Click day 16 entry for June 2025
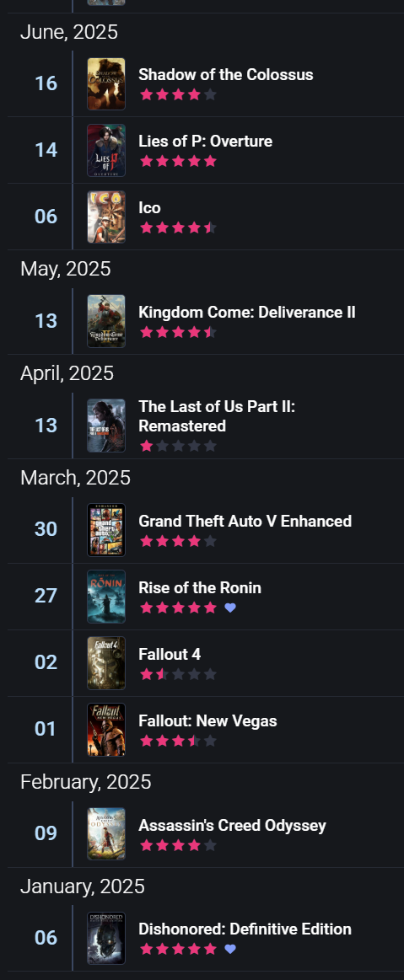404x980 pixels. 46,83
